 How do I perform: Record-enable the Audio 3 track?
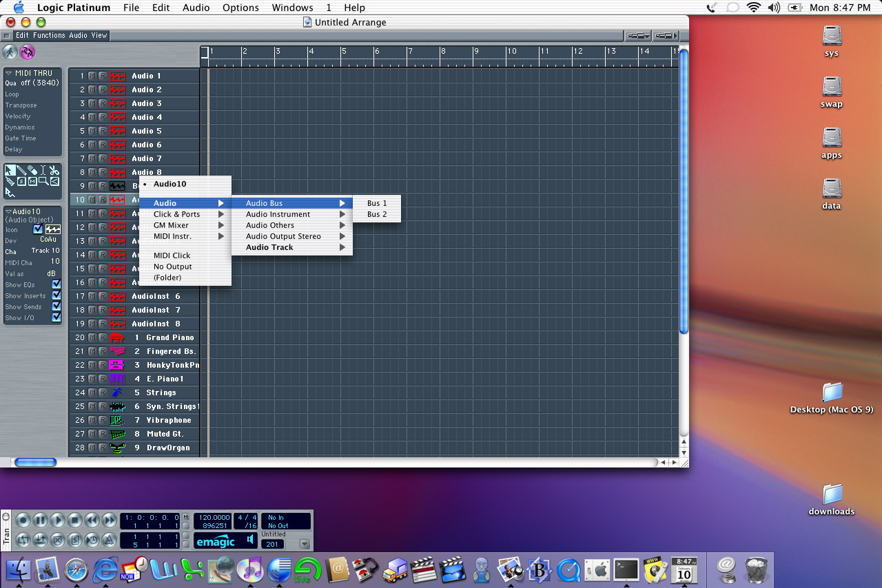(102, 103)
